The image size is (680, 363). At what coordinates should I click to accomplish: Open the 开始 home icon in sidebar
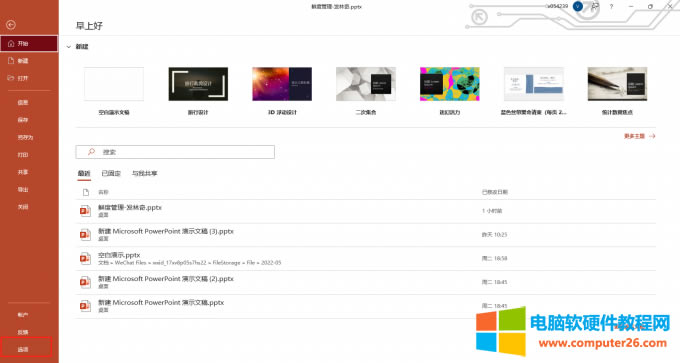pyautogui.click(x=11, y=44)
